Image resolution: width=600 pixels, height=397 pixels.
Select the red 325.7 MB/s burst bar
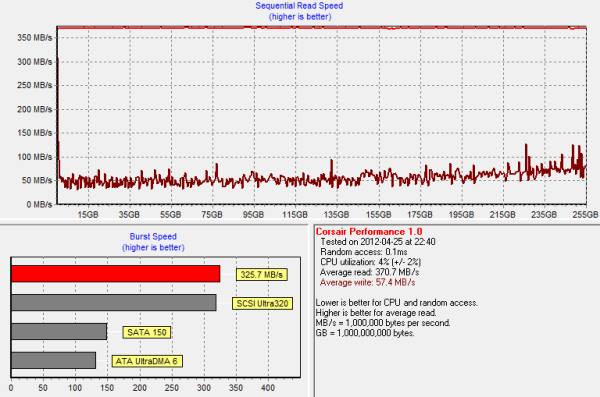click(116, 274)
